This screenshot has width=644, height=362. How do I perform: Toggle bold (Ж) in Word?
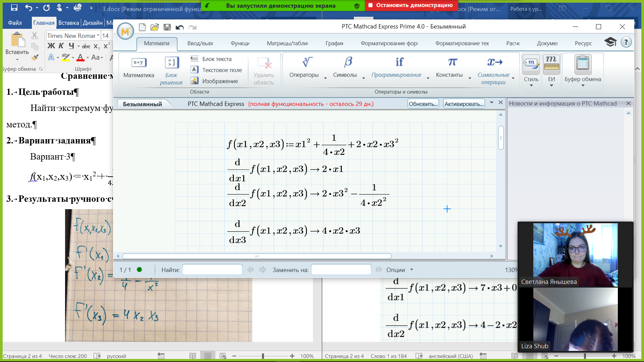coord(51,46)
